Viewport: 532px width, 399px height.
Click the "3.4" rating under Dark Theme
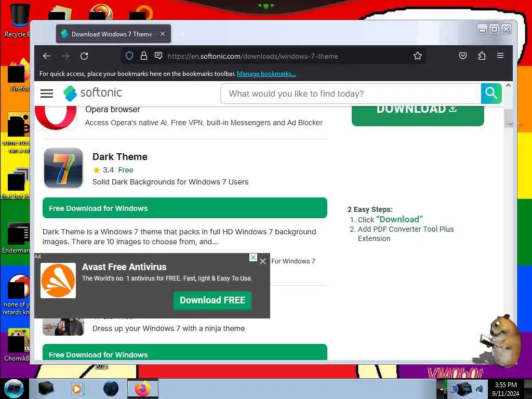coord(108,170)
